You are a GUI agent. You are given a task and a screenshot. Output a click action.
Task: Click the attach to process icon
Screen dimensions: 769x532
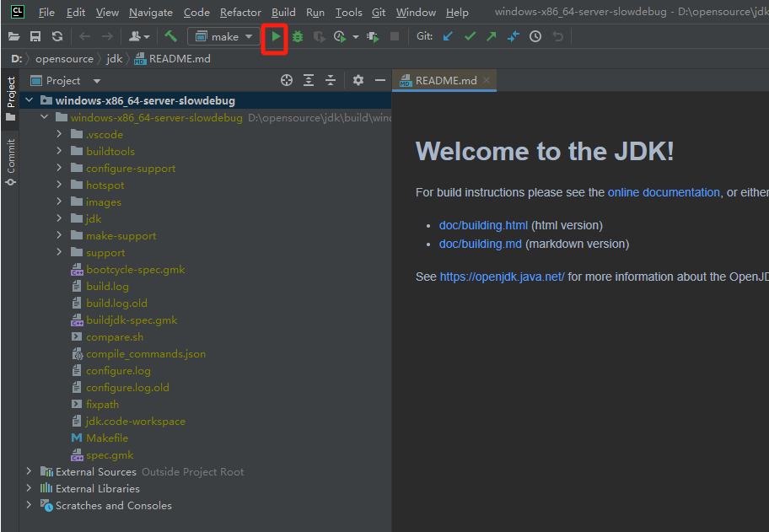click(x=373, y=37)
